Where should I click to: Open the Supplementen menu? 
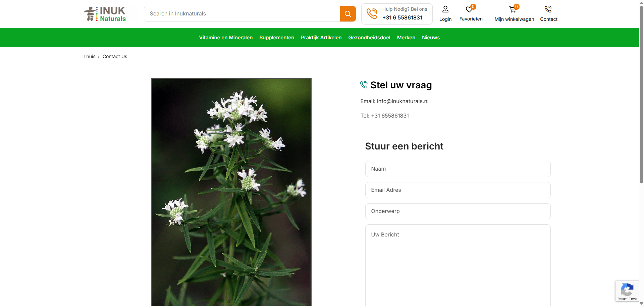pyautogui.click(x=276, y=38)
